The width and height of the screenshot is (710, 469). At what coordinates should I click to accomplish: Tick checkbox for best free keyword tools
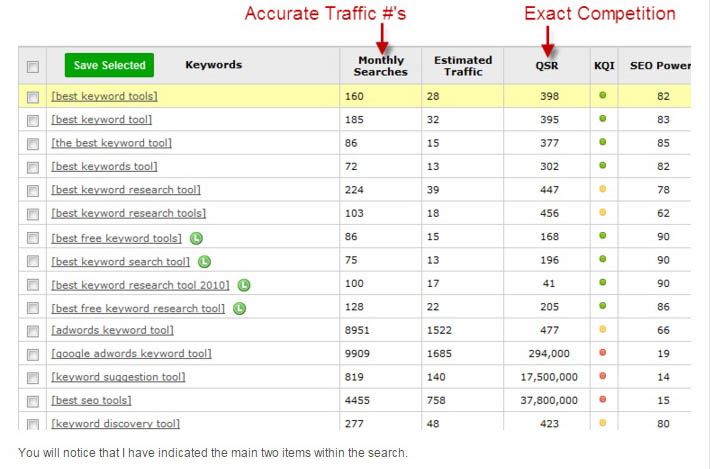[x=33, y=238]
